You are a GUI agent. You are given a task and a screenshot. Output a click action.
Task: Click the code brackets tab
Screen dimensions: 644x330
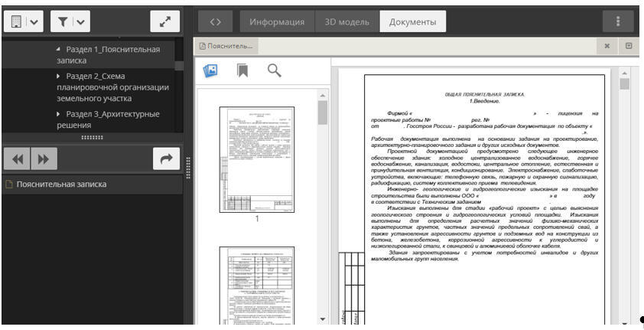[215, 21]
